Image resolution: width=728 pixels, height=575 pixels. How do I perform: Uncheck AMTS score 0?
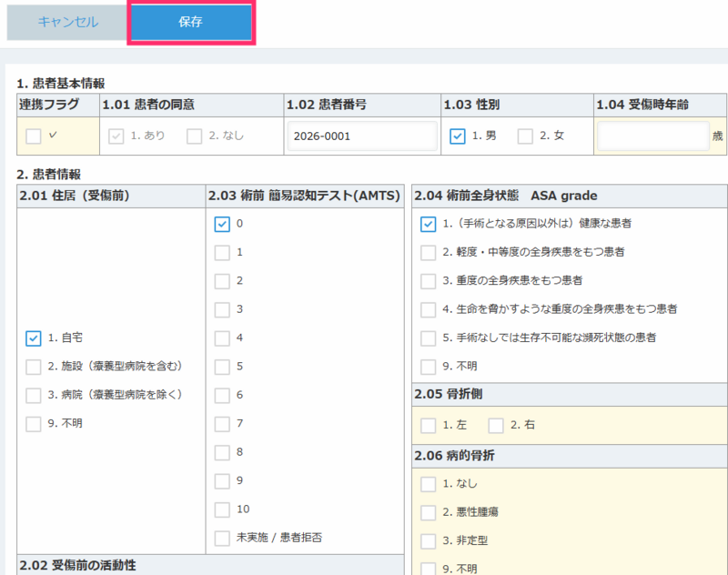[x=222, y=224]
